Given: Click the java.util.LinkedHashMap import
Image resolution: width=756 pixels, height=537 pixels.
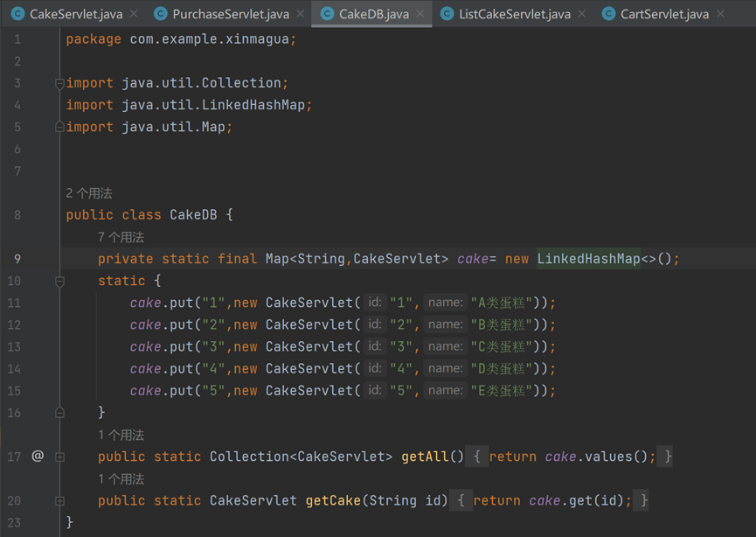Looking at the screenshot, I should click(213, 105).
